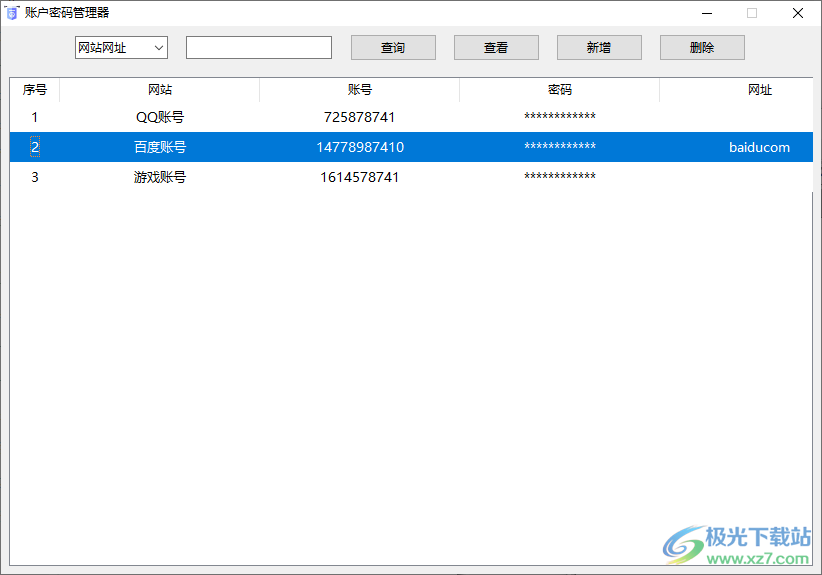Minimize the 账户密码管理器 window

pyautogui.click(x=707, y=13)
